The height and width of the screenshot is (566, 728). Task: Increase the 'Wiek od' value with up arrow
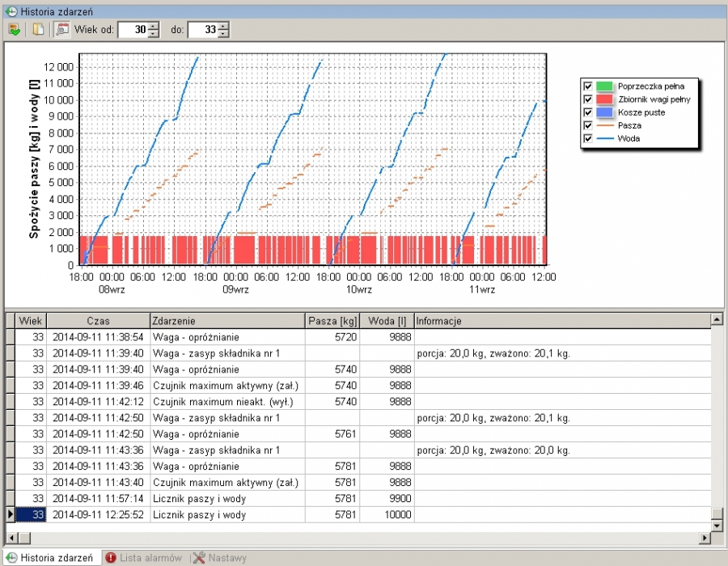point(154,26)
